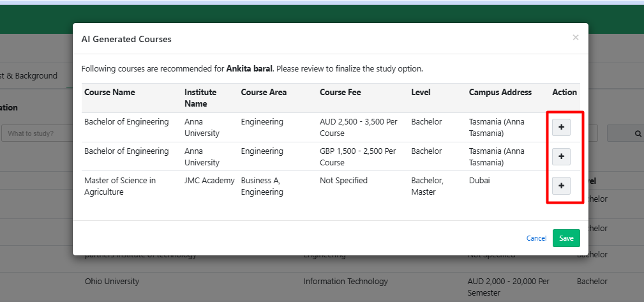Image resolution: width=644 pixels, height=302 pixels.
Task: Click the Ohio University row
Action: [x=112, y=281]
